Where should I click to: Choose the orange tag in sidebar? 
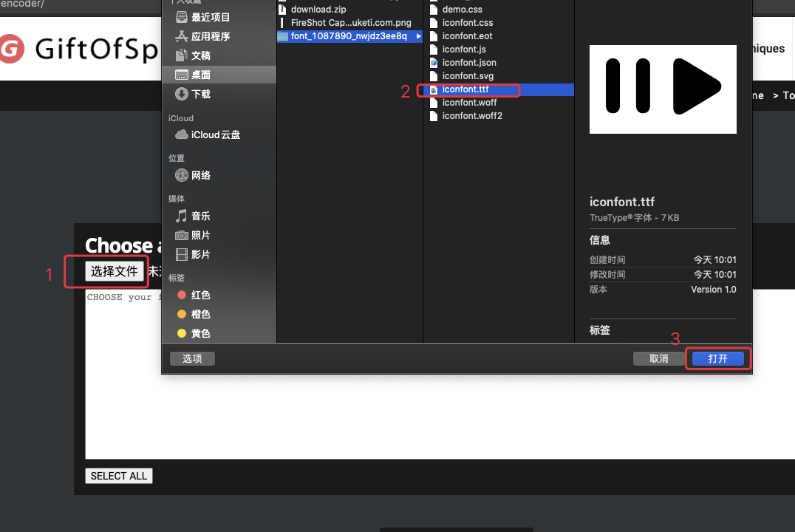coord(182,314)
